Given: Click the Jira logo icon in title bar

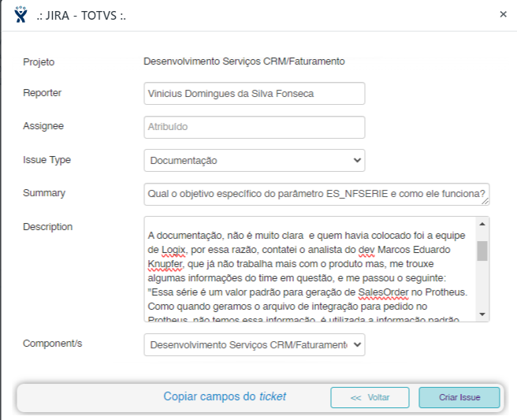Looking at the screenshot, I should point(20,14).
